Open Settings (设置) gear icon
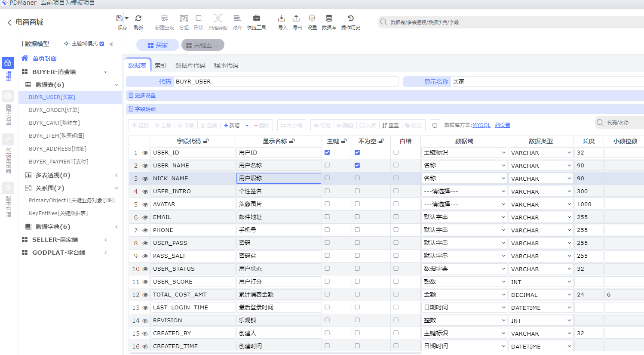The width and height of the screenshot is (644, 355). (312, 18)
